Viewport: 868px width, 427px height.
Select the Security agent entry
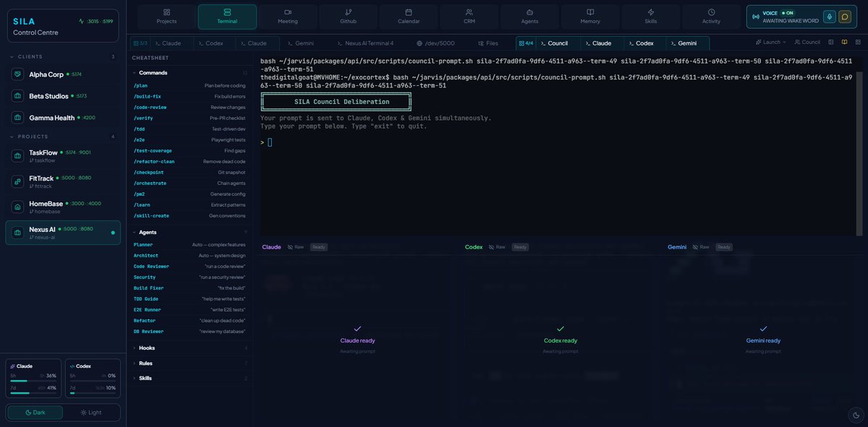coord(190,277)
